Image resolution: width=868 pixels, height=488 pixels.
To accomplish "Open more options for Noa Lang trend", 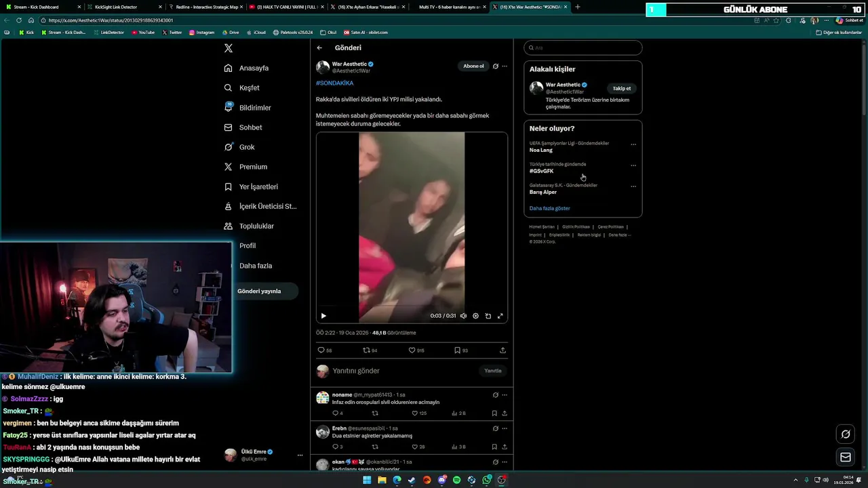I will click(x=633, y=144).
